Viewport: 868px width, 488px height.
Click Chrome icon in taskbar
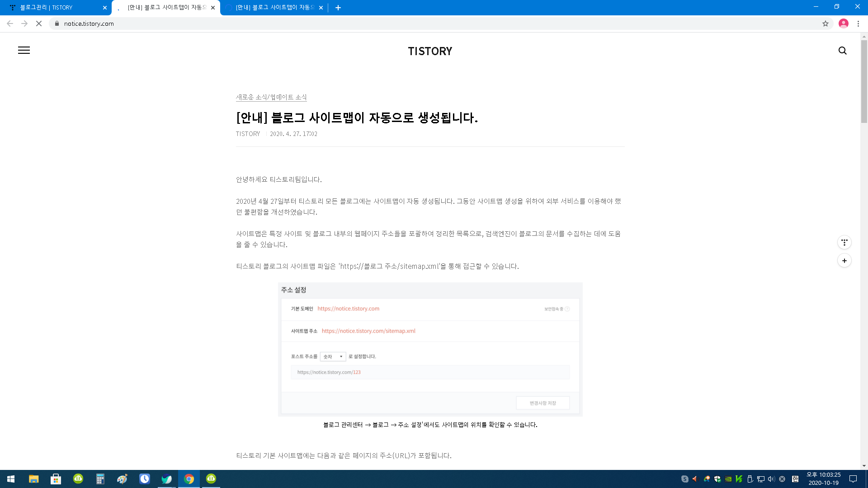[x=189, y=479]
